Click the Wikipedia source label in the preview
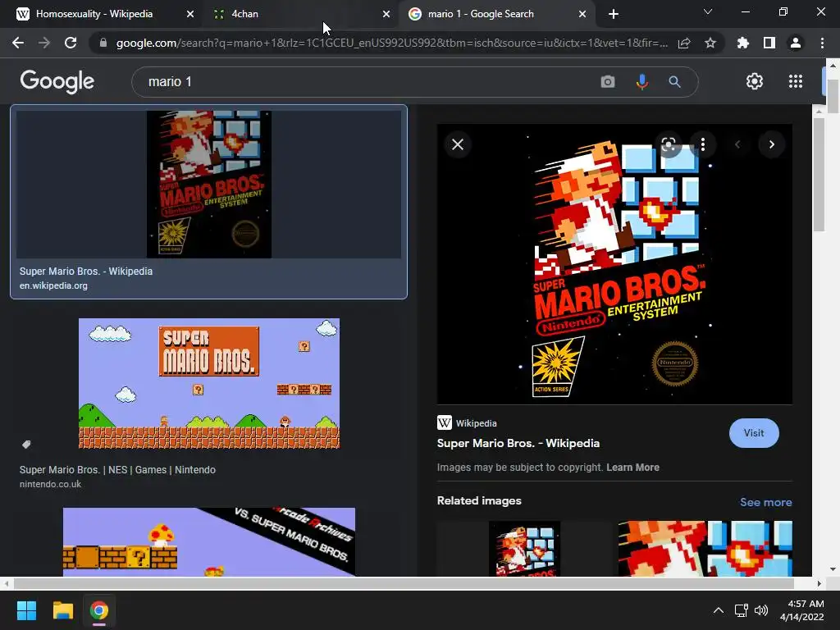 click(476, 423)
